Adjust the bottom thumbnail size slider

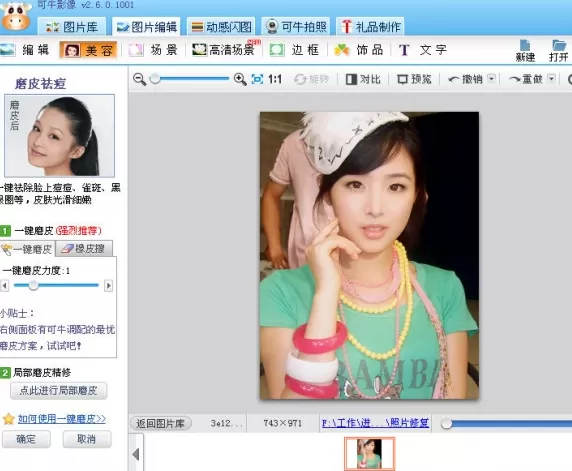(x=447, y=424)
